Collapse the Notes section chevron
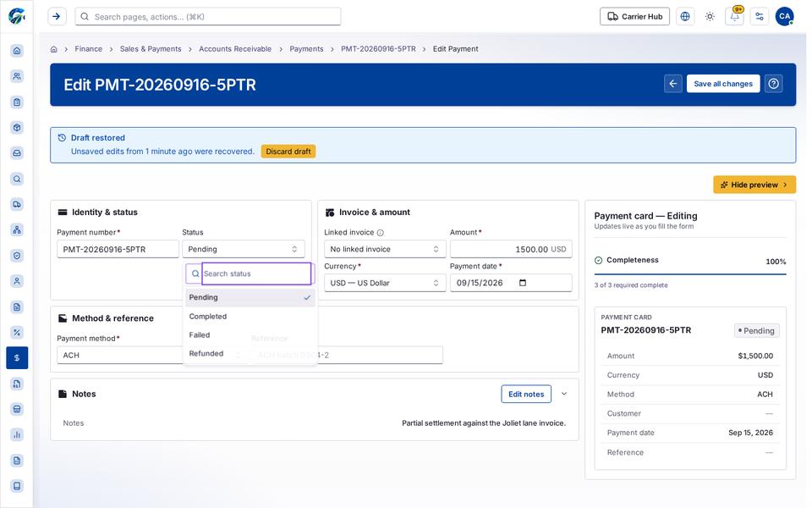The width and height of the screenshot is (812, 508). pos(564,394)
